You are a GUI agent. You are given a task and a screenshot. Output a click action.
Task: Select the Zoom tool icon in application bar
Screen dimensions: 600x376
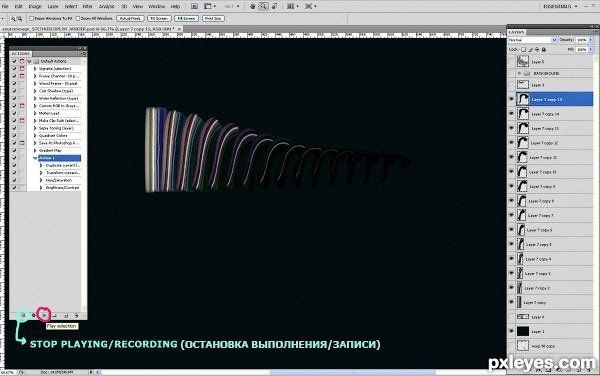pos(263,6)
